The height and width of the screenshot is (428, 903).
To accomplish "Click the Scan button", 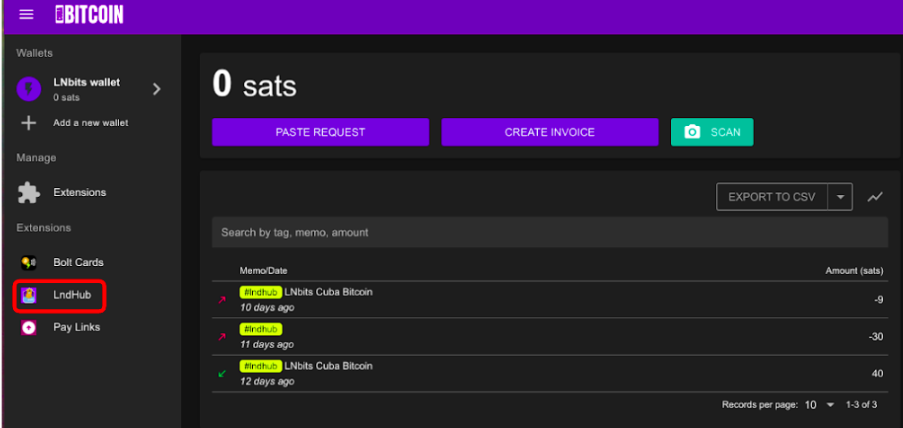I will coord(712,132).
